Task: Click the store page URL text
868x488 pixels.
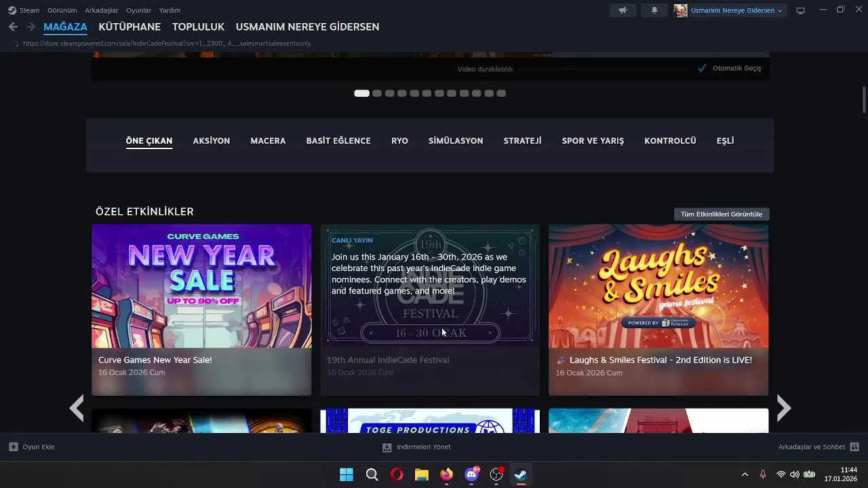Action: pyautogui.click(x=167, y=43)
